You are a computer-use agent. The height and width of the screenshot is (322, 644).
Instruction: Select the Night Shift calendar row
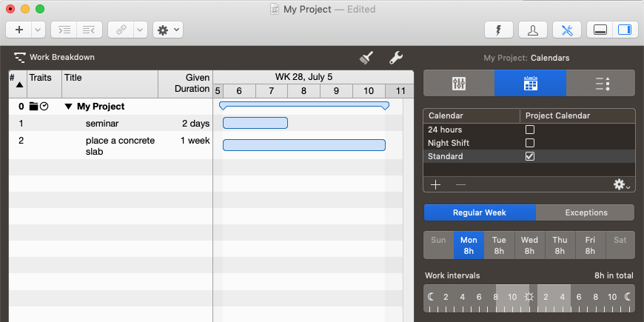point(529,143)
